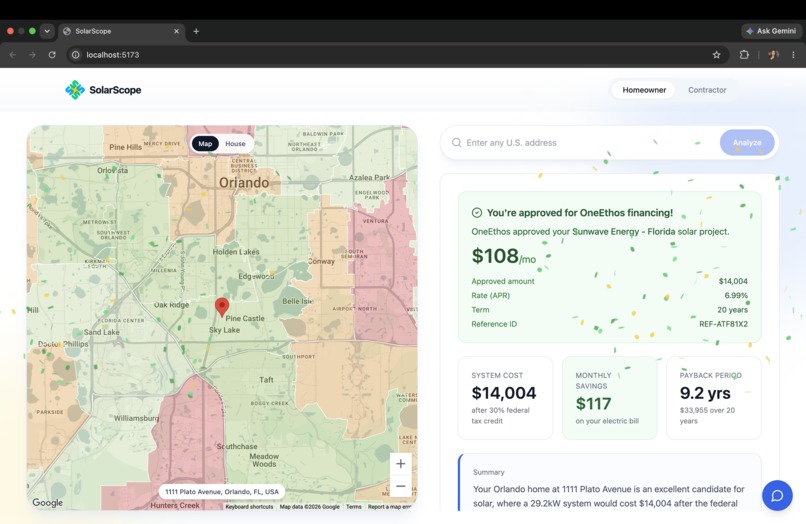Click the Azalea Park map label
The width and height of the screenshot is (806, 524).
369,177
